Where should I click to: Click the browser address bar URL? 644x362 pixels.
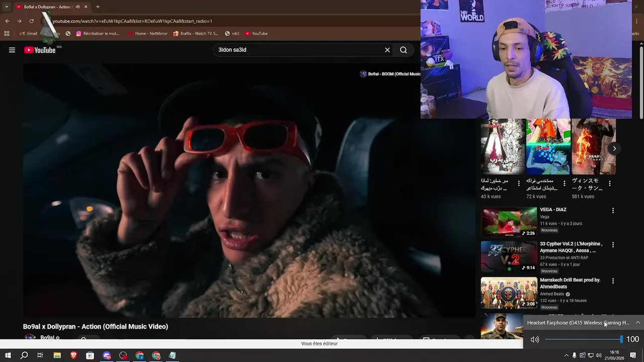pos(132,21)
